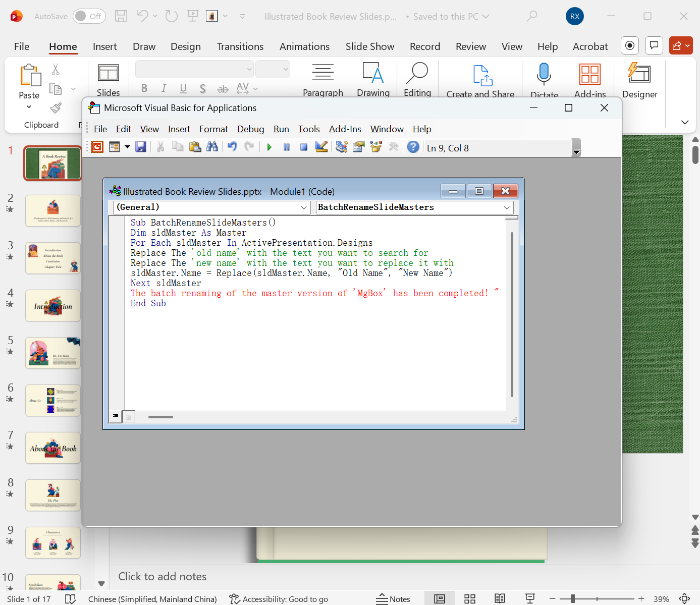Open the Transitions ribbon tab
This screenshot has height=605, width=700.
240,46
